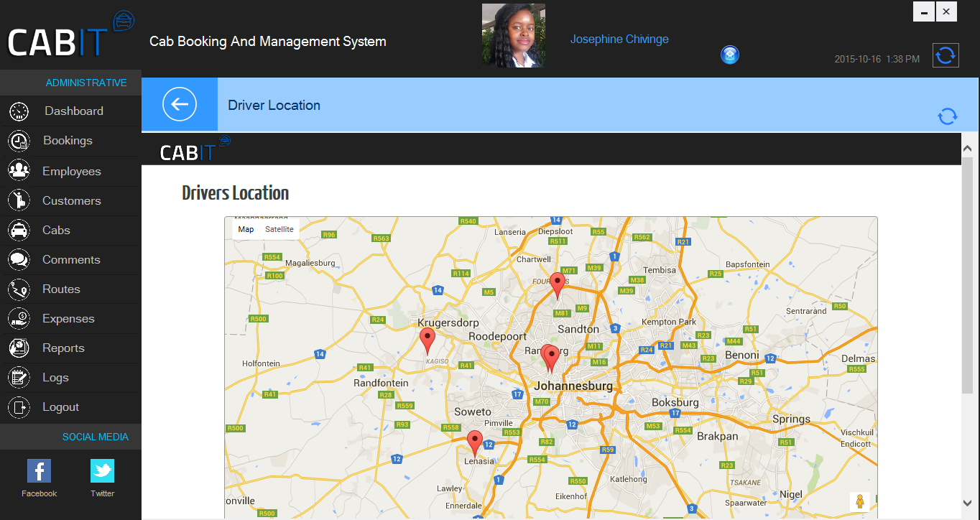Click the refresh icon beside the date
The image size is (980, 520).
[x=946, y=55]
